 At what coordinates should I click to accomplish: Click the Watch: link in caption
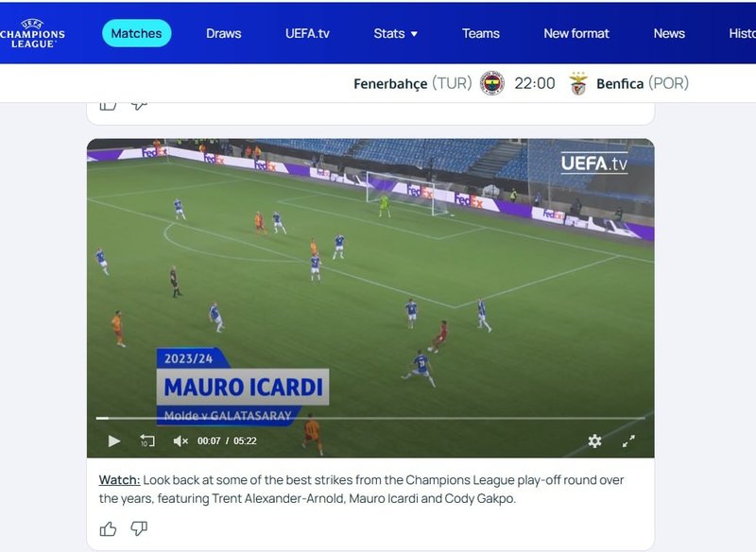(120, 480)
